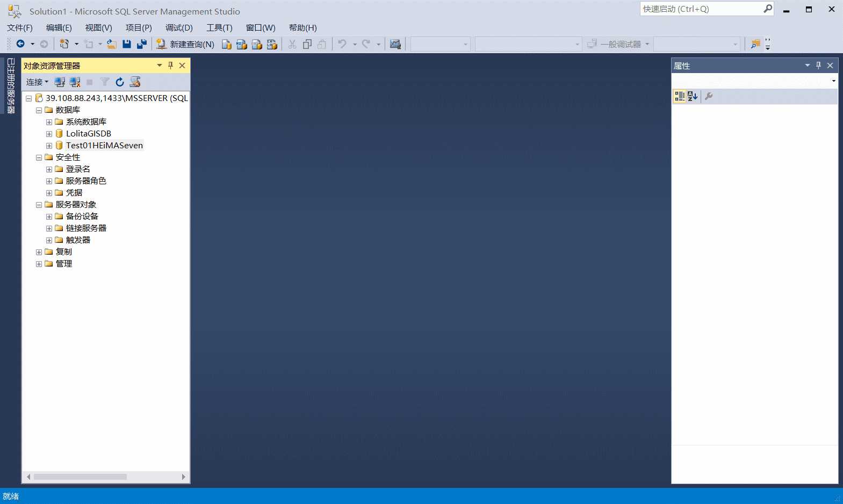Click the Activity Monitor icon

point(395,44)
